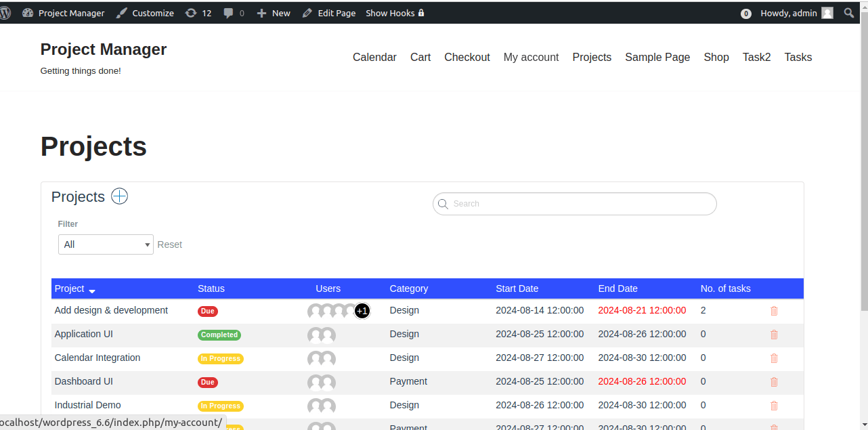The width and height of the screenshot is (868, 430).
Task: Sort by the Category column header
Action: coord(409,288)
